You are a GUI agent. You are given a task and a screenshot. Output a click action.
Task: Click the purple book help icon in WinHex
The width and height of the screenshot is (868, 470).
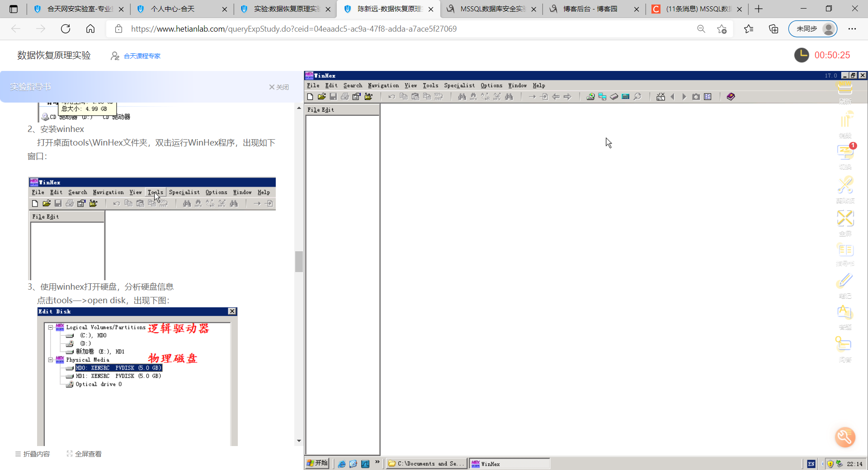(731, 97)
